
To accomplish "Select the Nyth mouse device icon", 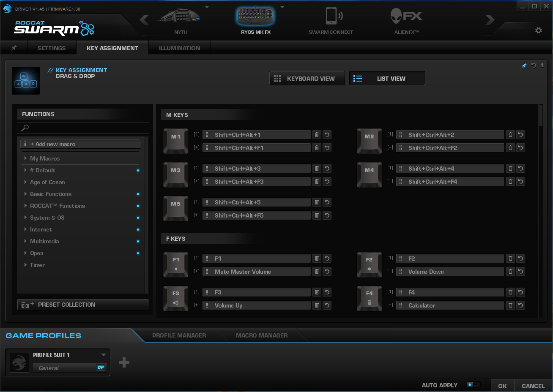I will click(180, 17).
